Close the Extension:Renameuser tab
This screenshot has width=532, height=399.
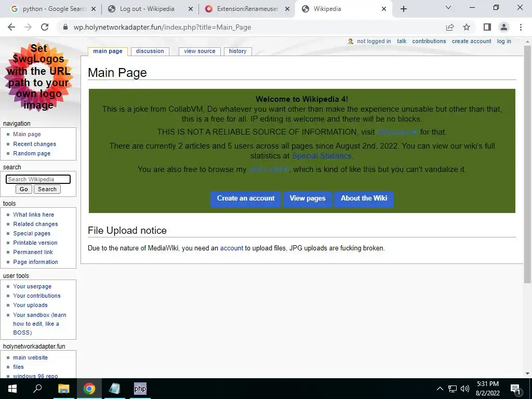pyautogui.click(x=287, y=9)
